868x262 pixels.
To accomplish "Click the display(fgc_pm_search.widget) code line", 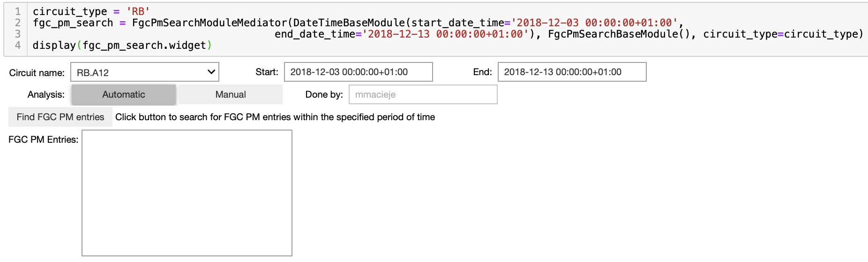I will pyautogui.click(x=122, y=45).
